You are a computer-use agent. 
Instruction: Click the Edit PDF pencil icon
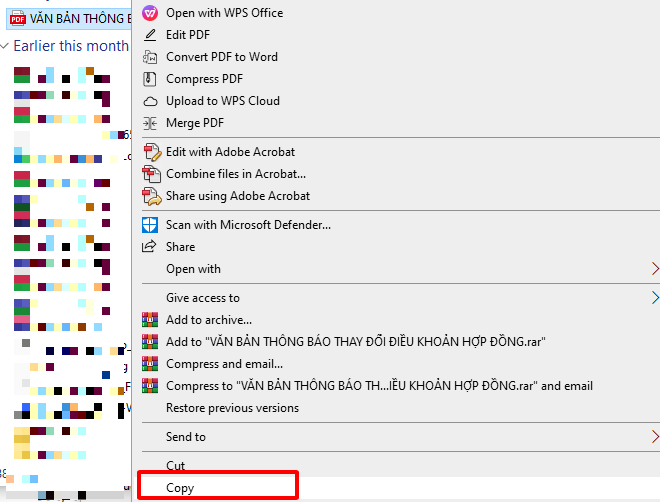point(150,35)
